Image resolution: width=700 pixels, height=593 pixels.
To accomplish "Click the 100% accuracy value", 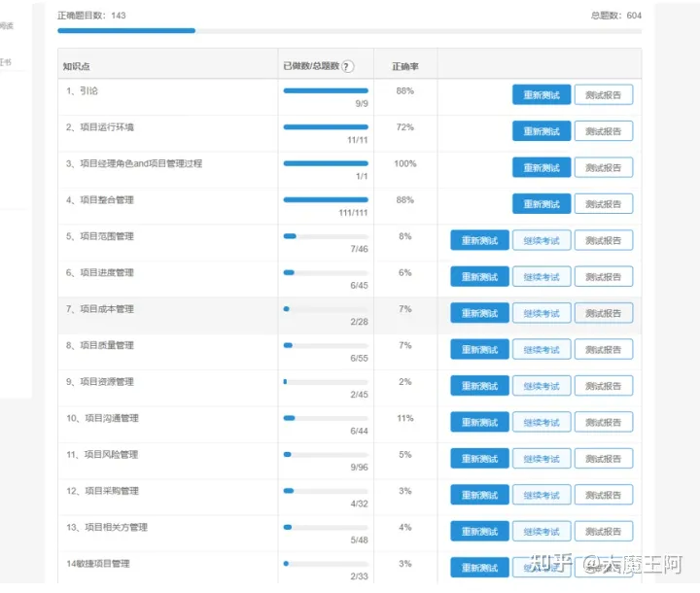I will pos(404,164).
